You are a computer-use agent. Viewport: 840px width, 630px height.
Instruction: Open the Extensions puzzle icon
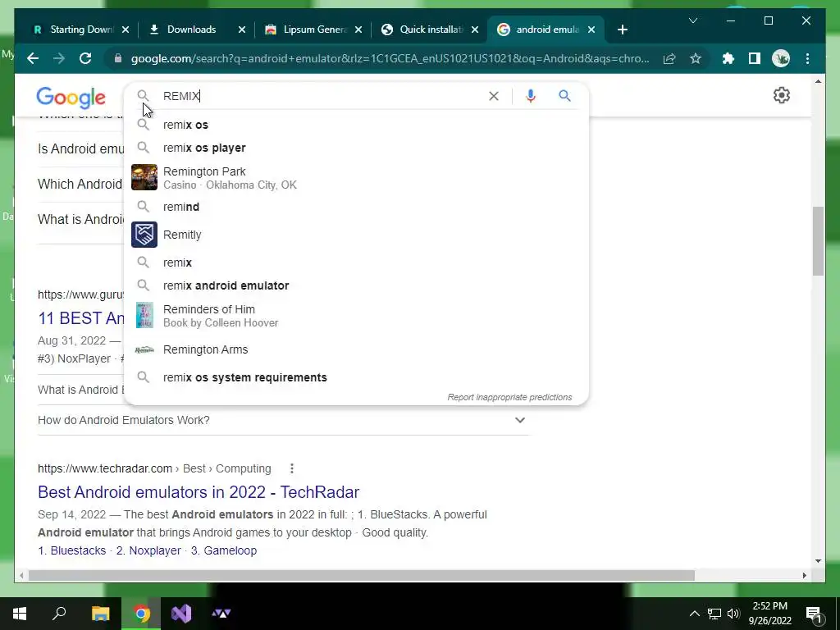[728, 58]
